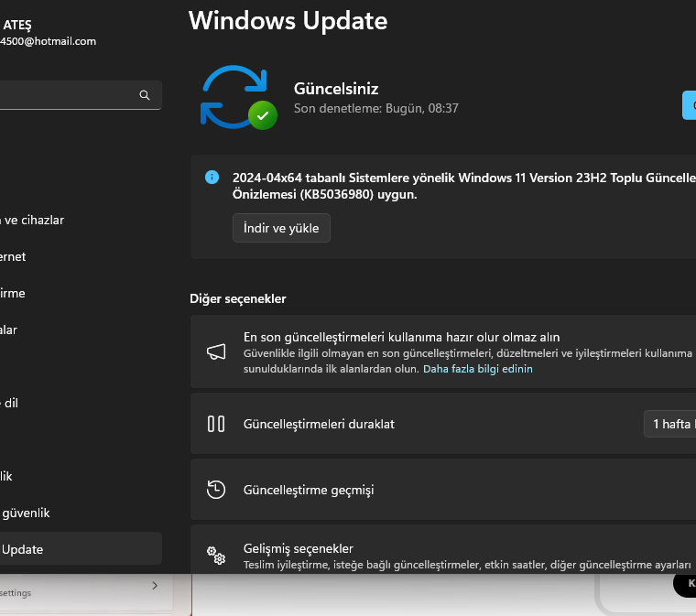This screenshot has height=616, width=696.
Task: Click the blue info icon beside KB5036980
Action: point(212,178)
